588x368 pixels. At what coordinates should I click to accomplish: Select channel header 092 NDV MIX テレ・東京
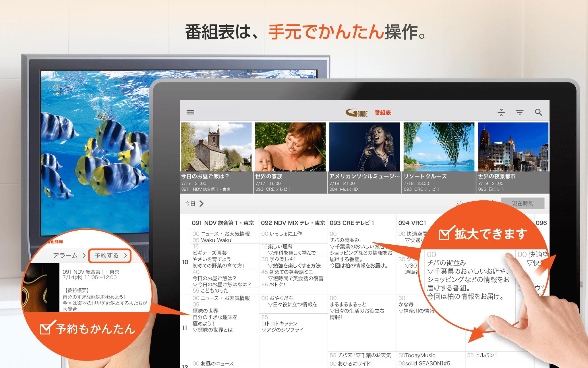293,223
